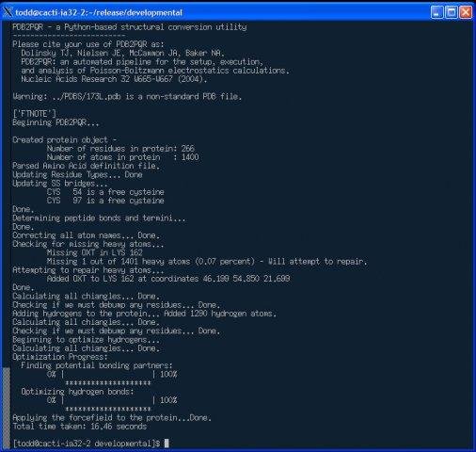Click 'Checking for missing heavy atoms...' line
Viewport: 476px width, 452px height.
(x=88, y=244)
